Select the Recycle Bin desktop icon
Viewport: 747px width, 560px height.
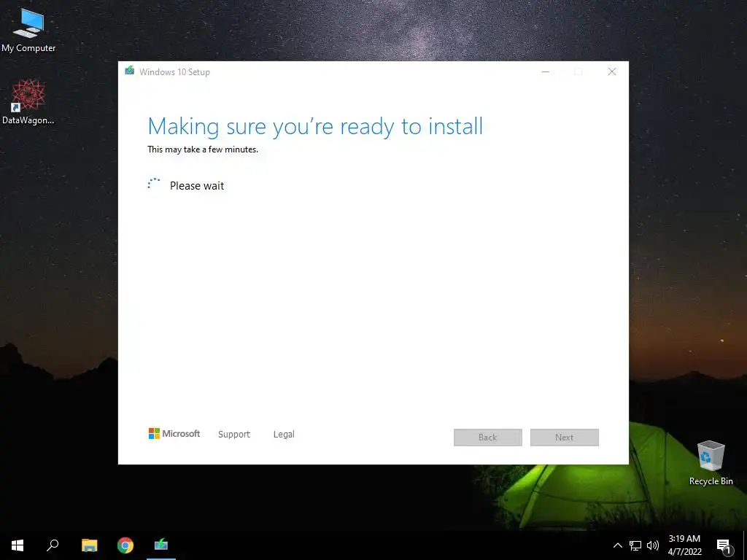[x=711, y=463]
